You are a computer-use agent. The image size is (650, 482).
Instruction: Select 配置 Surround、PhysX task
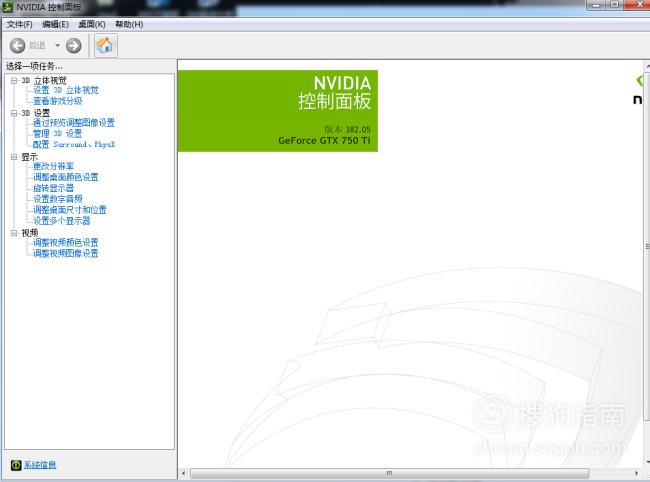click(73, 144)
